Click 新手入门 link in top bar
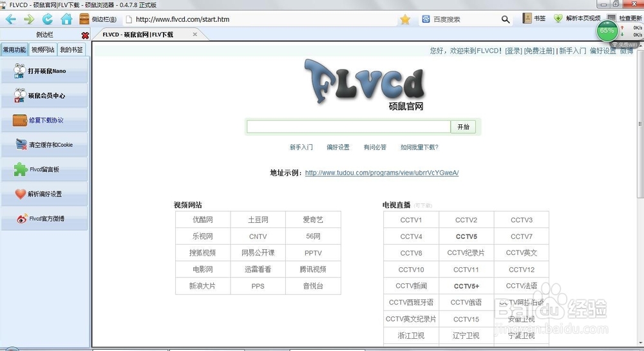 (x=573, y=51)
